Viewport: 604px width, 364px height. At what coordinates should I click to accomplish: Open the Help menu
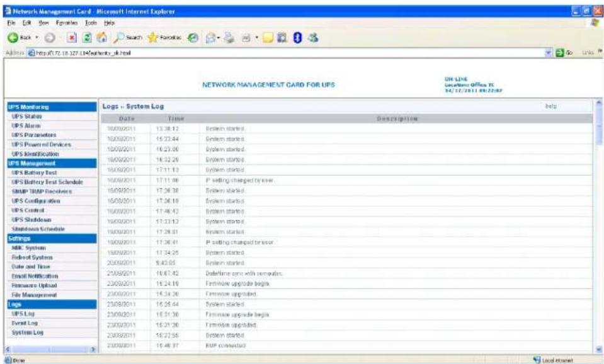(x=110, y=23)
